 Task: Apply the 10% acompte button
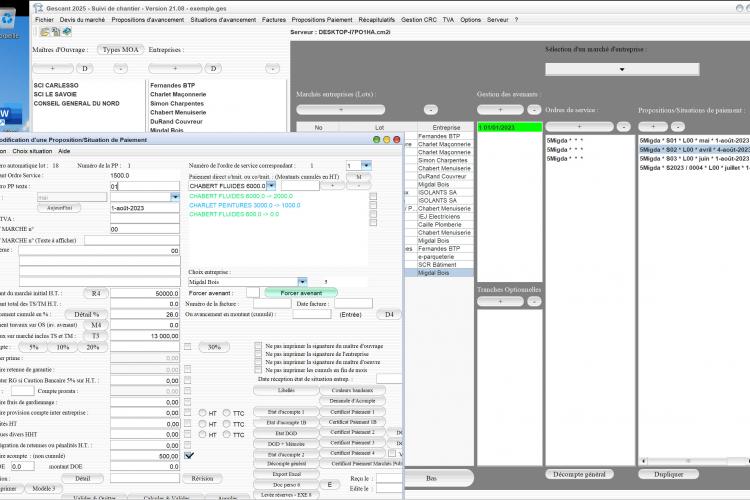coord(63,347)
